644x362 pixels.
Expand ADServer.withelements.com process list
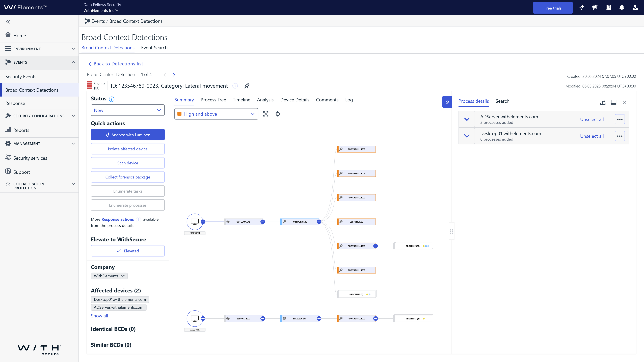[467, 119]
